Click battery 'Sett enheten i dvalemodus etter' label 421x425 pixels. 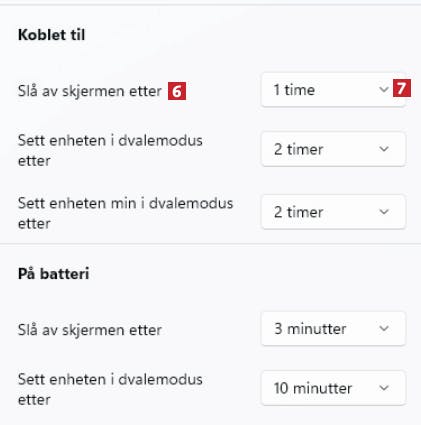(x=110, y=389)
